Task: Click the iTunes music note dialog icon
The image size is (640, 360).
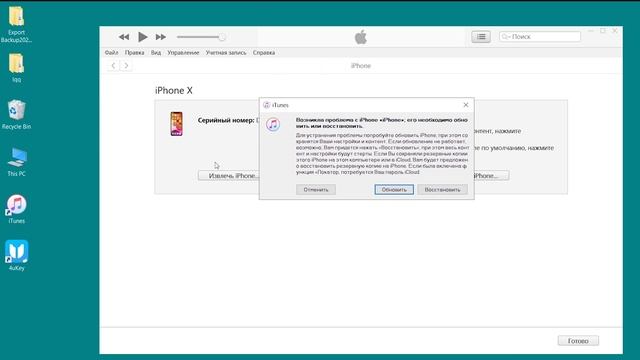Action: click(x=273, y=124)
